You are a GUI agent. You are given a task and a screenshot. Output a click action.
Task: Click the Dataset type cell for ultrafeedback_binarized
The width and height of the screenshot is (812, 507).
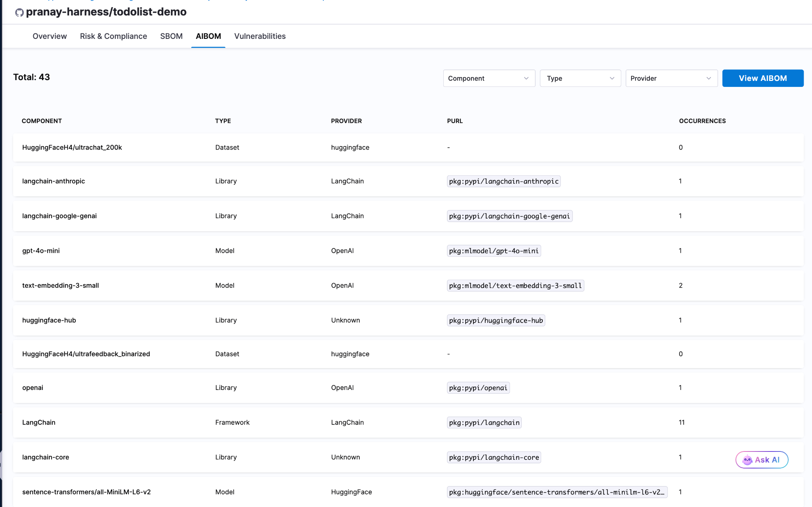(227, 354)
